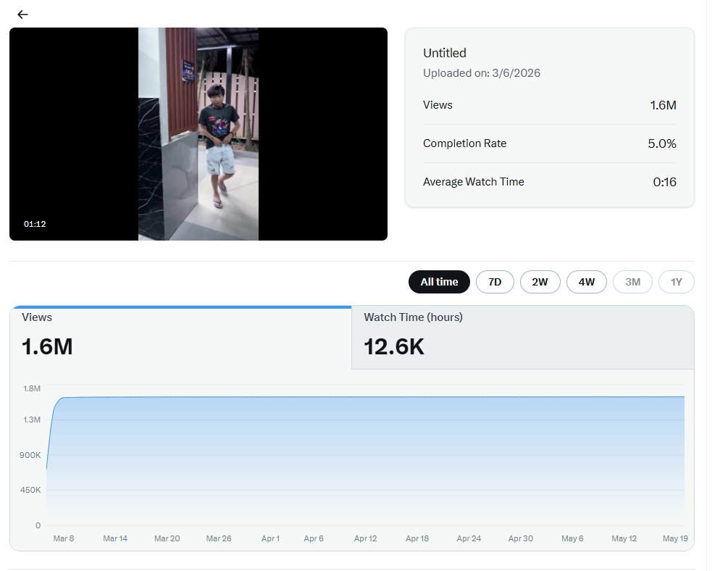The width and height of the screenshot is (728, 571).
Task: Click the May 19 axis label
Action: [x=675, y=538]
